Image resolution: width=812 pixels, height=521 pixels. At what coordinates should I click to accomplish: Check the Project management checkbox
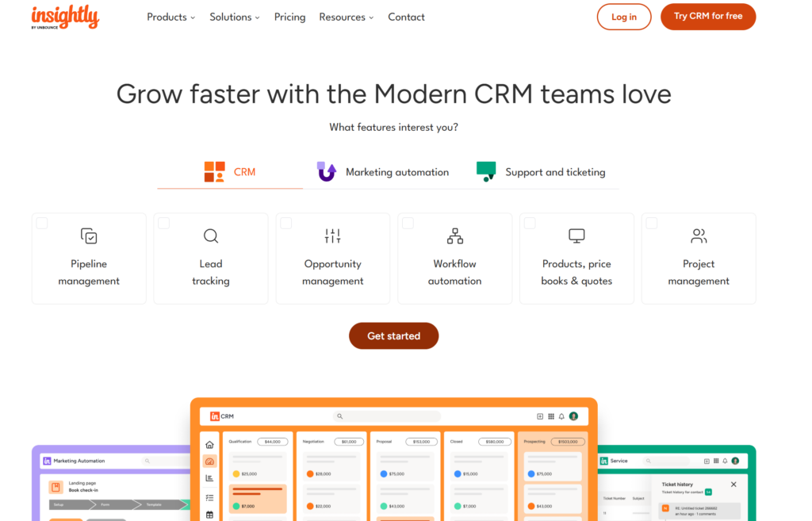tap(652, 223)
